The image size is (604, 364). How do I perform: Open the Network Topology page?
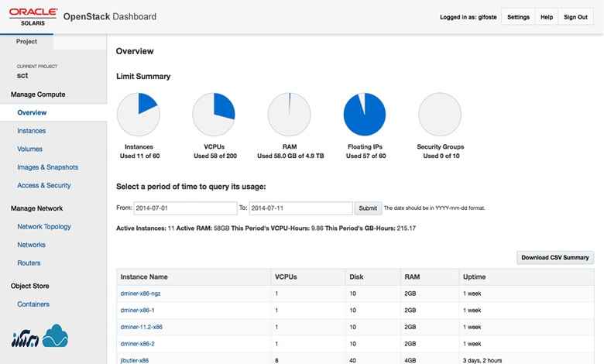[43, 227]
